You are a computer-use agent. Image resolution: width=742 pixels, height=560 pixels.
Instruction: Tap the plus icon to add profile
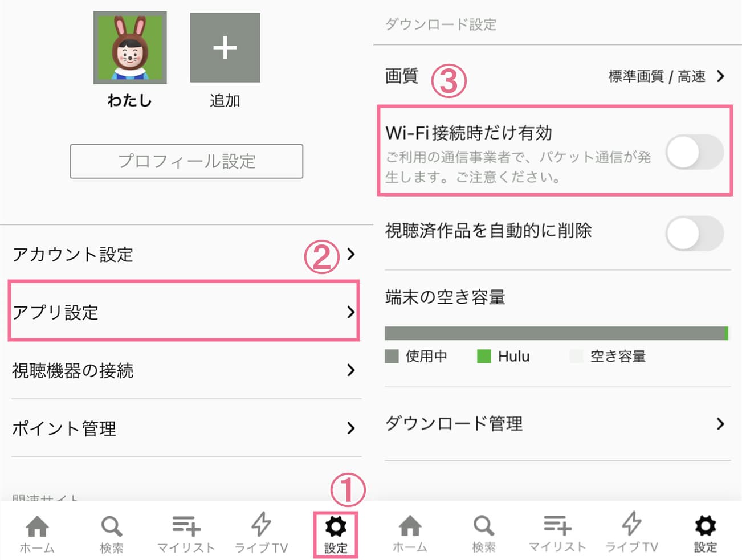click(x=225, y=48)
